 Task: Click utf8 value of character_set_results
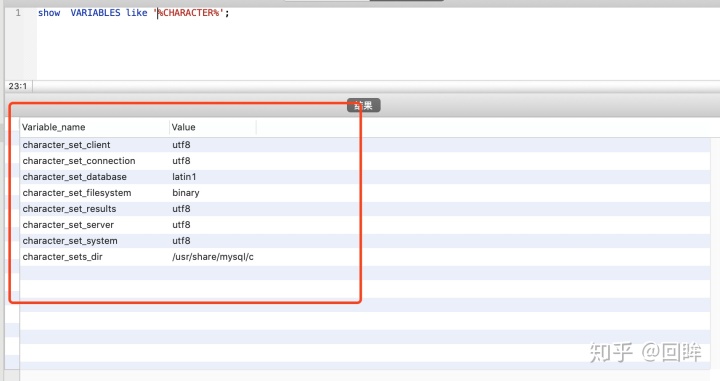pyautogui.click(x=181, y=209)
